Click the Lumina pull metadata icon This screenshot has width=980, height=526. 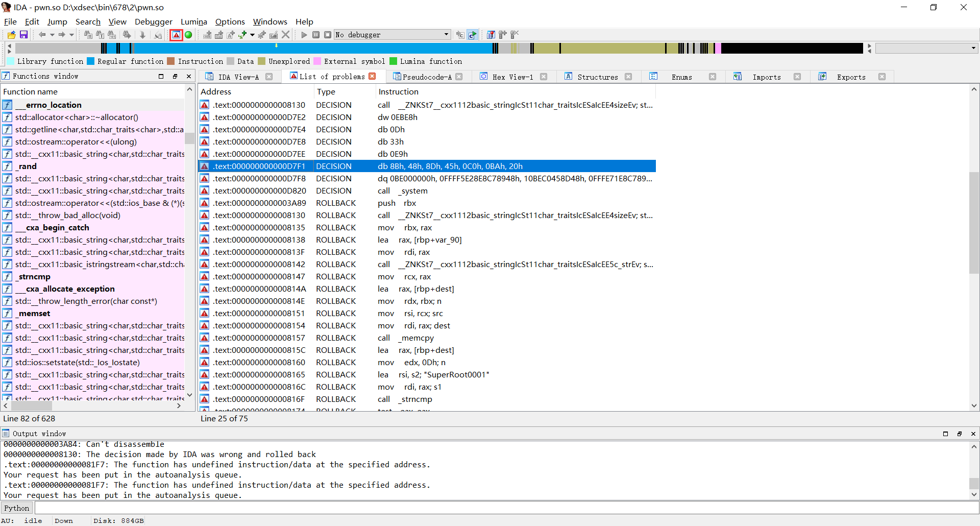460,35
